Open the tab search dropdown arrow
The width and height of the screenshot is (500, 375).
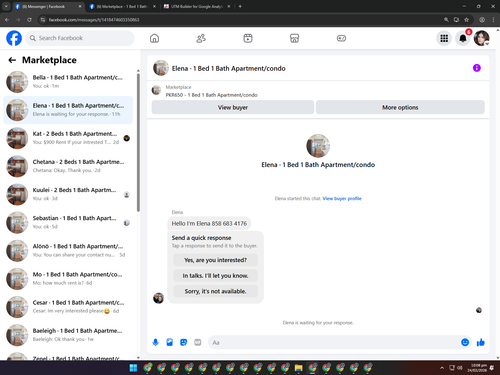(6, 6)
